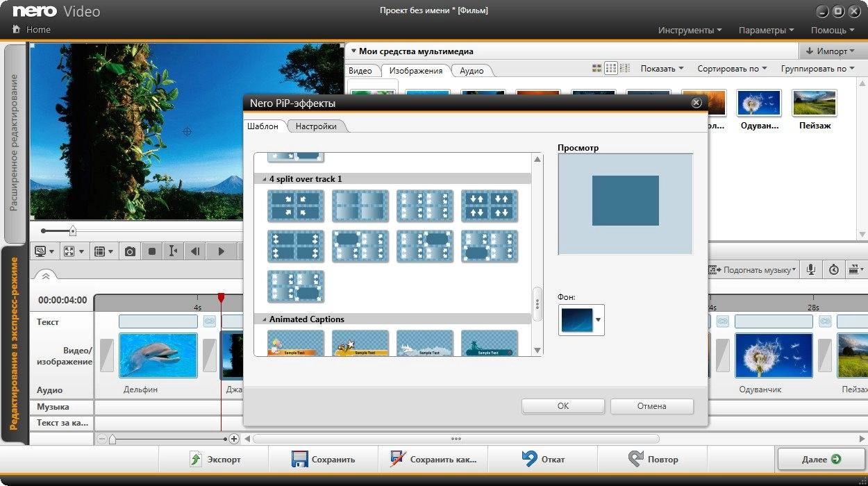This screenshot has height=486, width=868.
Task: Close the Nero PiP effects dialog
Action: pyautogui.click(x=696, y=103)
